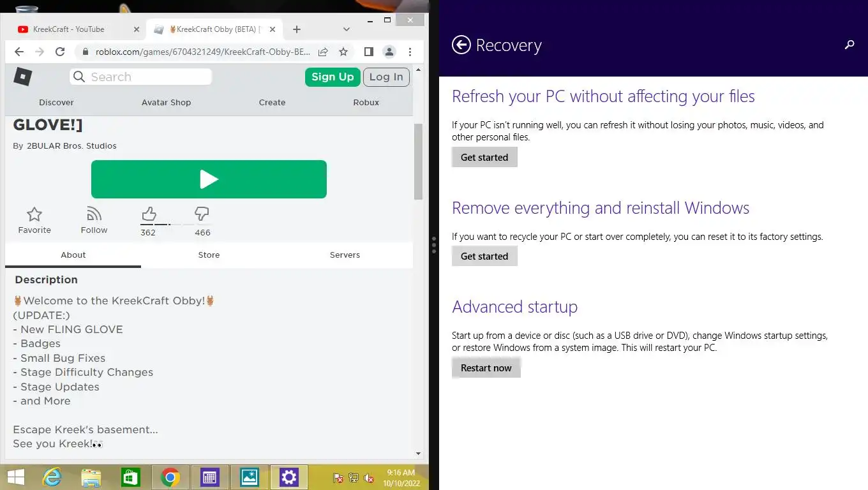Open Windows Store from taskbar
The image size is (868, 490).
(x=130, y=477)
